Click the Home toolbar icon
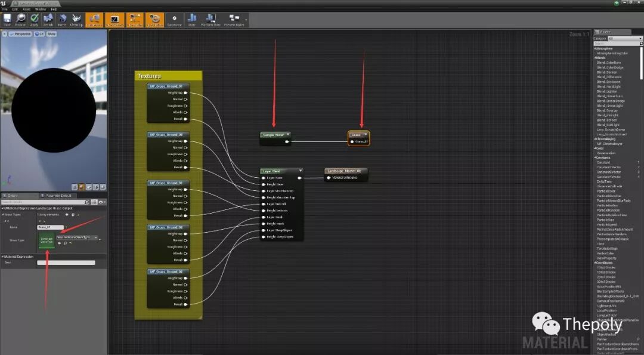Viewport: 644px width, 355px height. click(62, 20)
